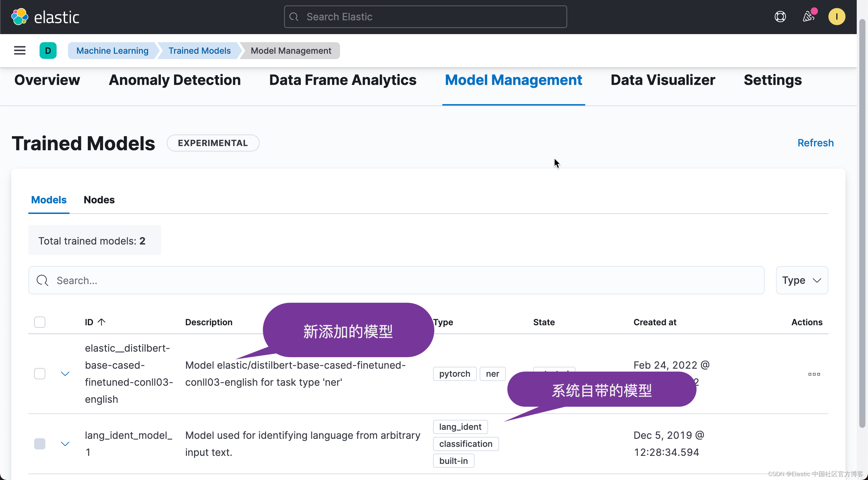Expand the lang_ident_model_1 row details
This screenshot has height=480, width=868.
[x=65, y=444]
